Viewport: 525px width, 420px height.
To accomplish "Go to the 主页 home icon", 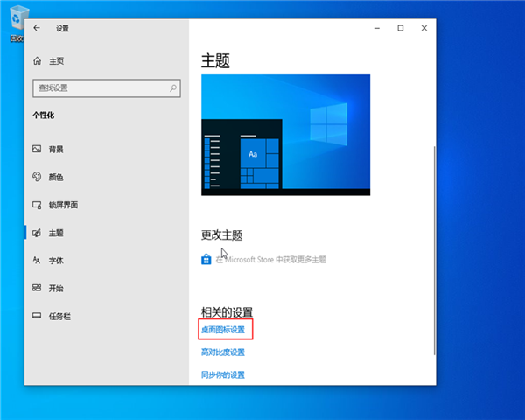I will coord(37,61).
